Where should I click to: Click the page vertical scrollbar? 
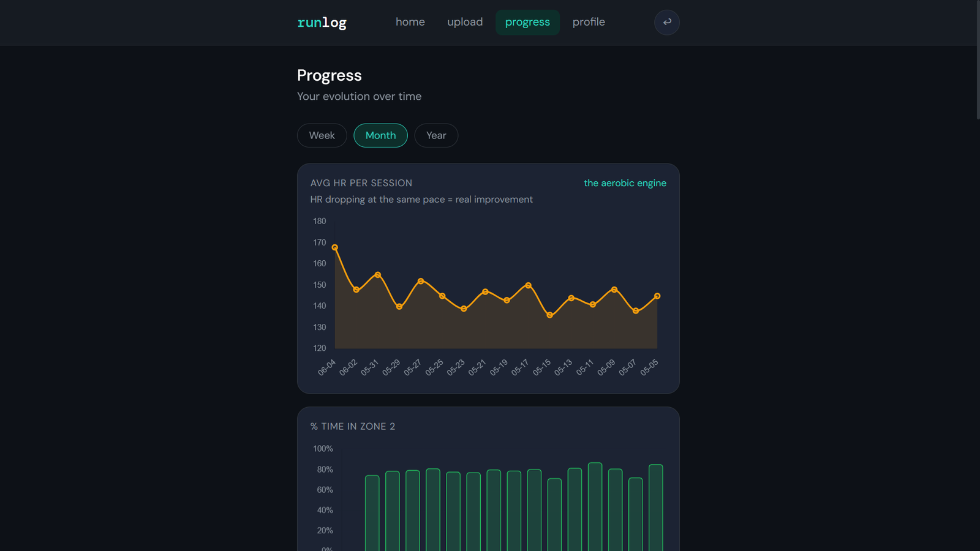[x=978, y=59]
